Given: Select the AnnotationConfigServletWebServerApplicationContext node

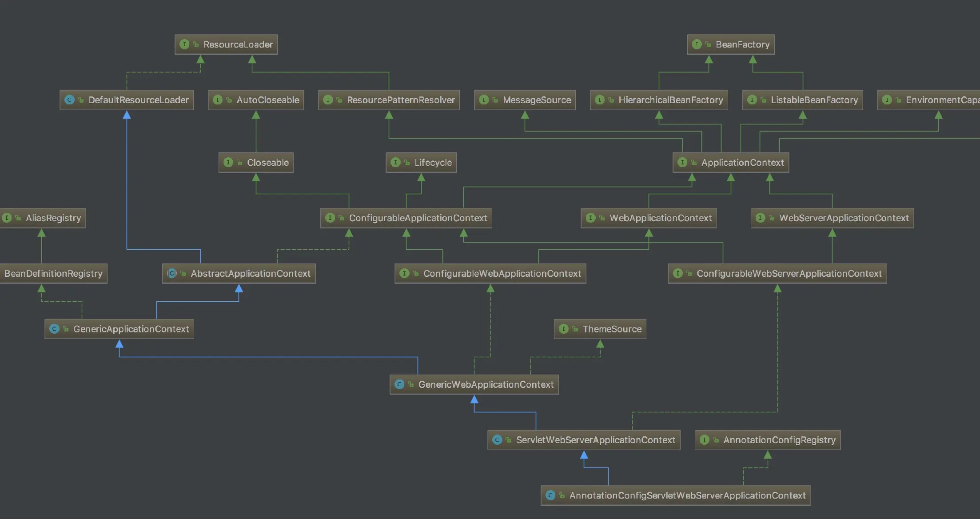Looking at the screenshot, I should [687, 495].
